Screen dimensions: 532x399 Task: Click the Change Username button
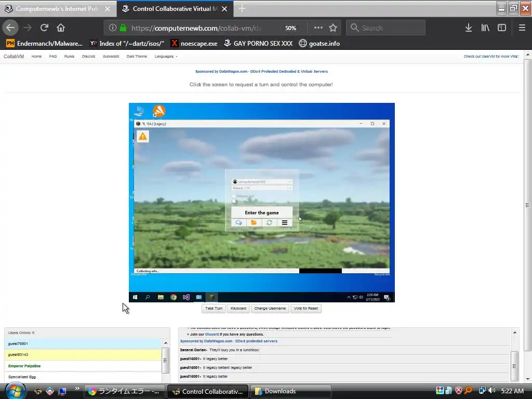270,309
